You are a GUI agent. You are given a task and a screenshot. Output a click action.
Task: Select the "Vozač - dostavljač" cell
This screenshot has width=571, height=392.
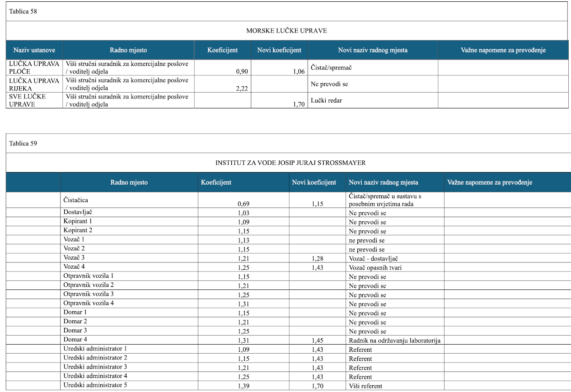(x=373, y=258)
